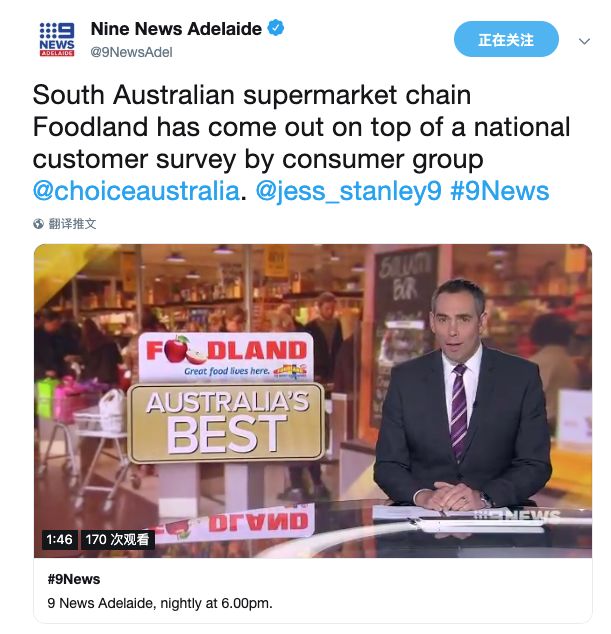Screen dimensions: 611x634
Task: Open the #9News hashtag in tweet text
Action: [500, 191]
